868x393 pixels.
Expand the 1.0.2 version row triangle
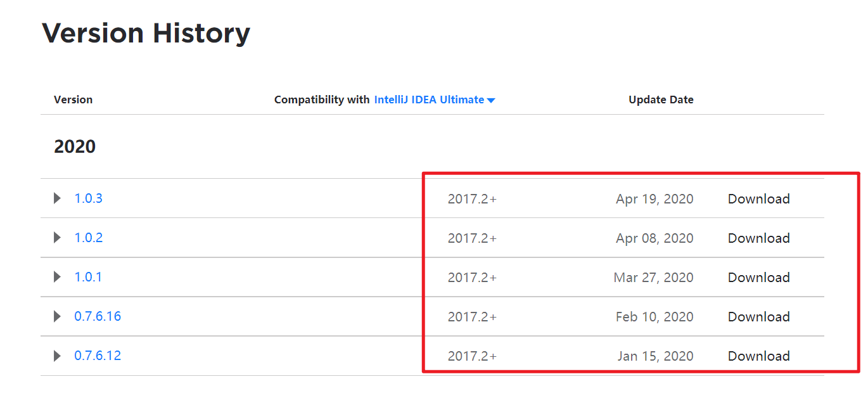[58, 238]
